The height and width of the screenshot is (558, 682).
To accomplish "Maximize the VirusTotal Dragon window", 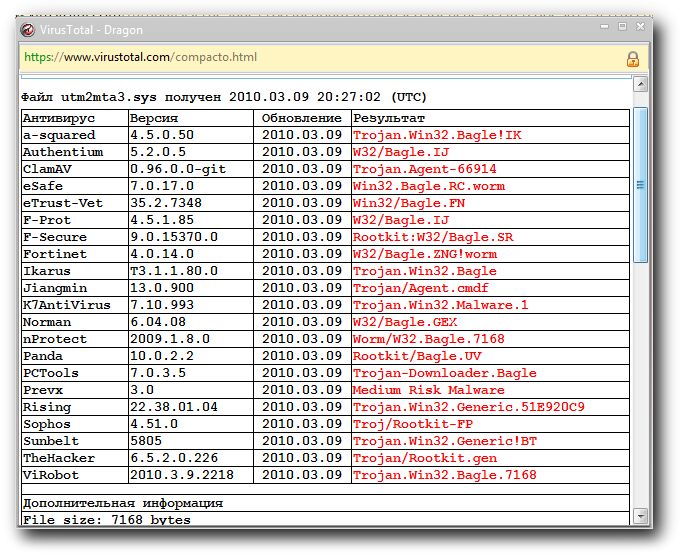I will (x=622, y=27).
